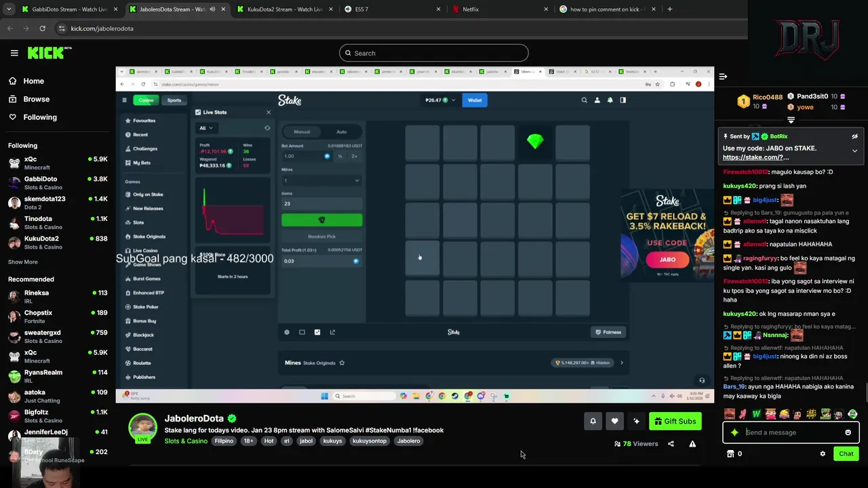This screenshot has height=488, width=868.
Task: Toggle the live stats chart icon
Action: pyautogui.click(x=317, y=332)
